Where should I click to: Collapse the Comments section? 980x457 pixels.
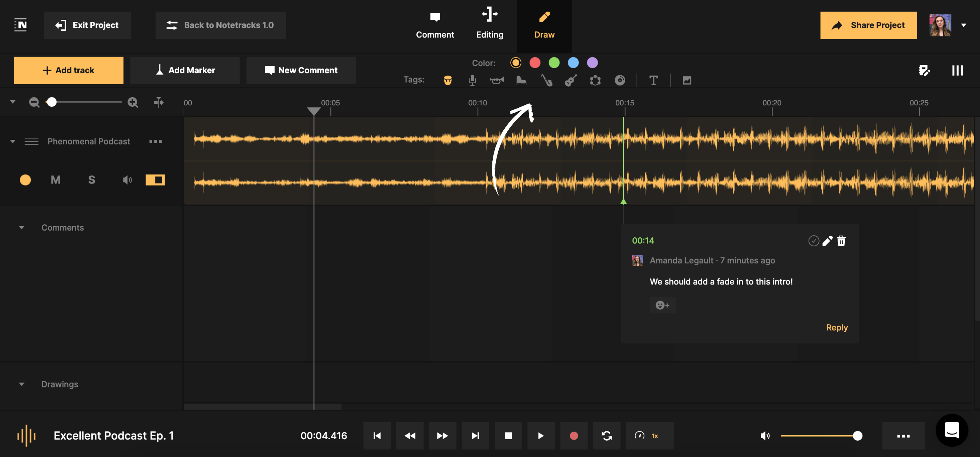(x=22, y=227)
